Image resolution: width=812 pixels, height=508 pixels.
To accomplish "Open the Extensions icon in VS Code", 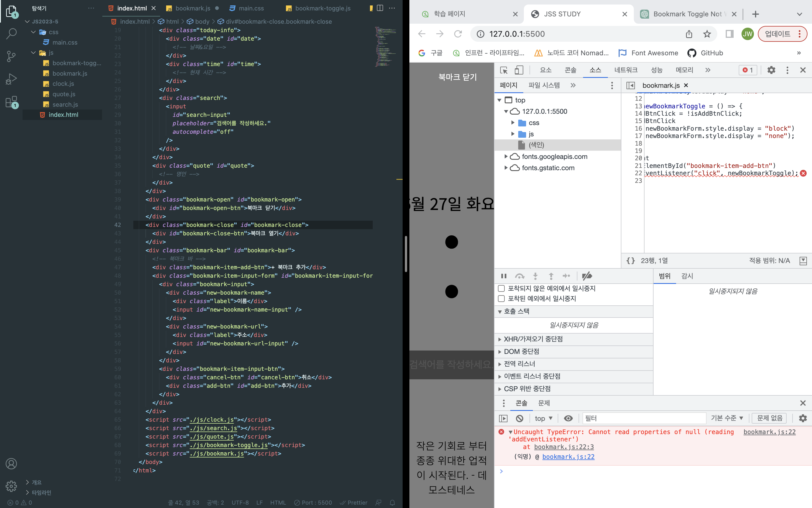I will pyautogui.click(x=11, y=102).
